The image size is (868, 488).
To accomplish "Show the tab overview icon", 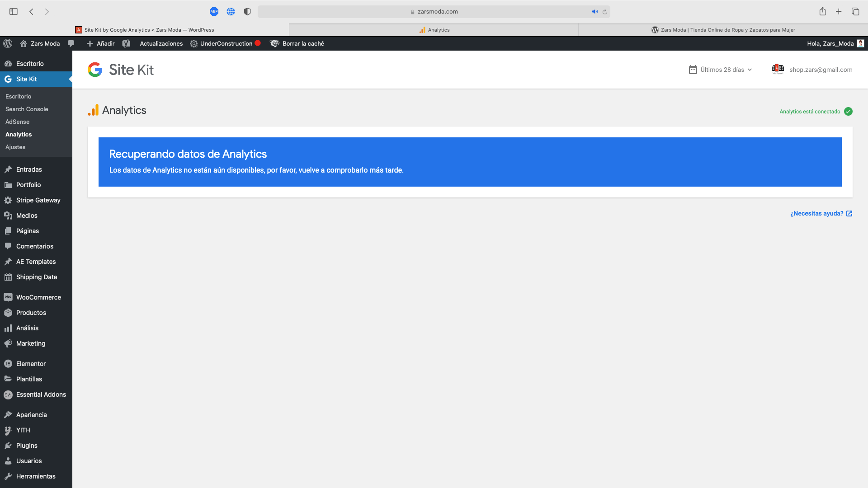I will point(855,12).
